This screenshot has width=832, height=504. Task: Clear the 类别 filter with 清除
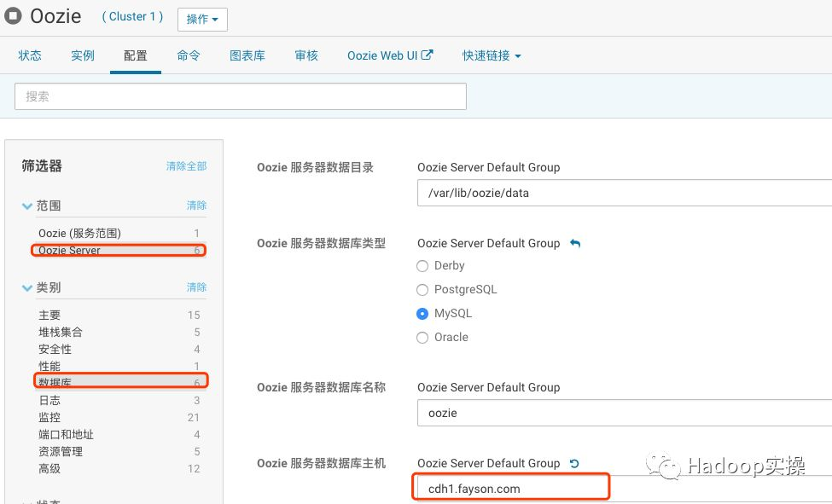tap(196, 287)
